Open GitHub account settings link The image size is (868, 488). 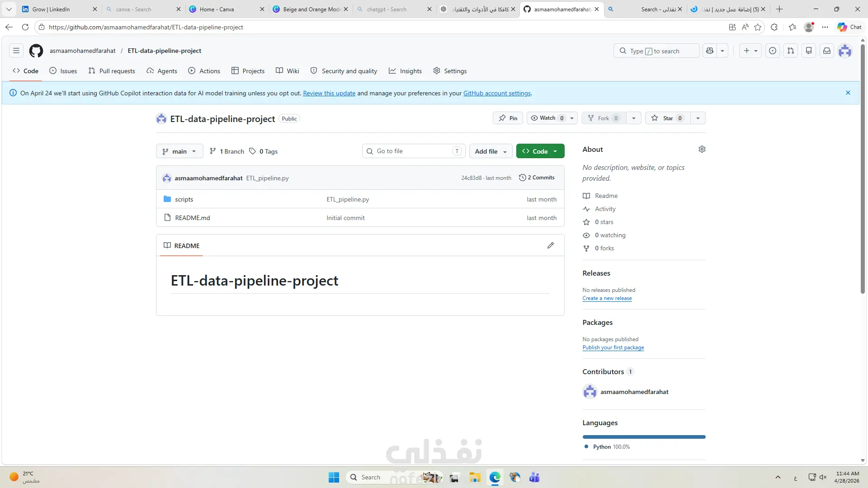(497, 93)
